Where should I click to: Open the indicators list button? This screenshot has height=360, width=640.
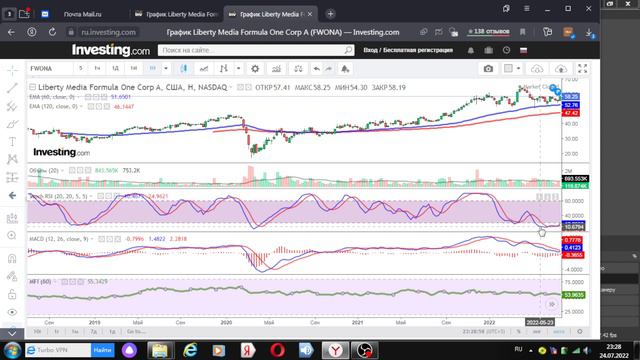click(276, 69)
